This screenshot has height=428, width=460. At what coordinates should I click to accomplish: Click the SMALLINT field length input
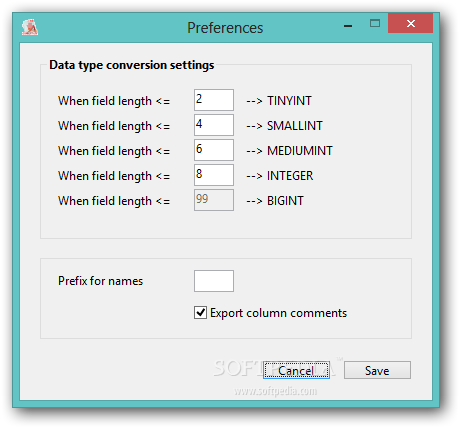(214, 125)
